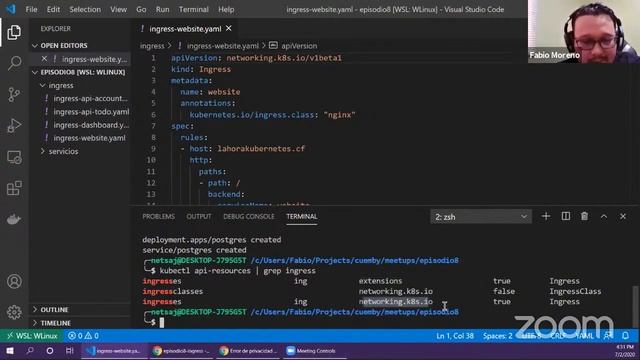Viewport: 640px width, 360px height.
Task: Open the Remote Explorer view
Action: [14, 157]
